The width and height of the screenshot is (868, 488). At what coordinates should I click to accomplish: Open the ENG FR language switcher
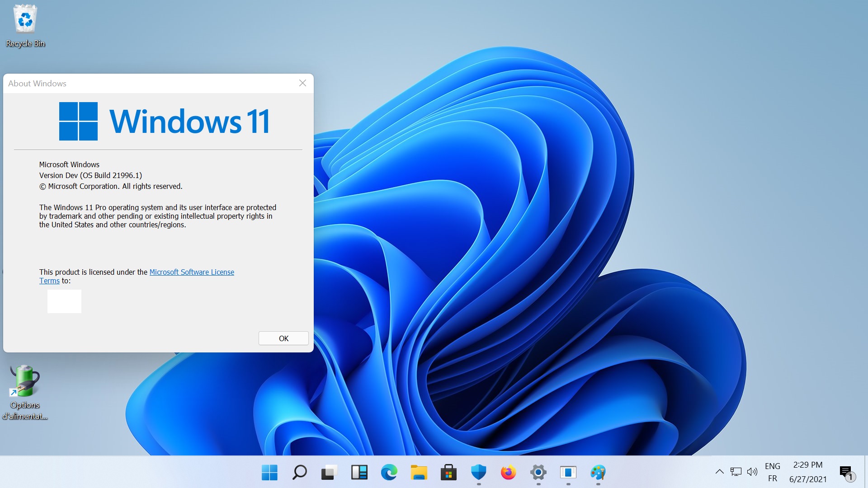772,472
